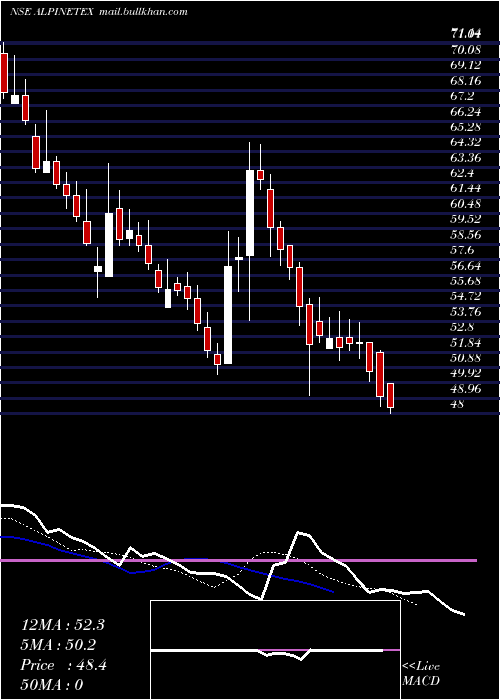This screenshot has width=500, height=700.
Task: Select the 52.8 price axis label
Action: pyautogui.click(x=462, y=327)
